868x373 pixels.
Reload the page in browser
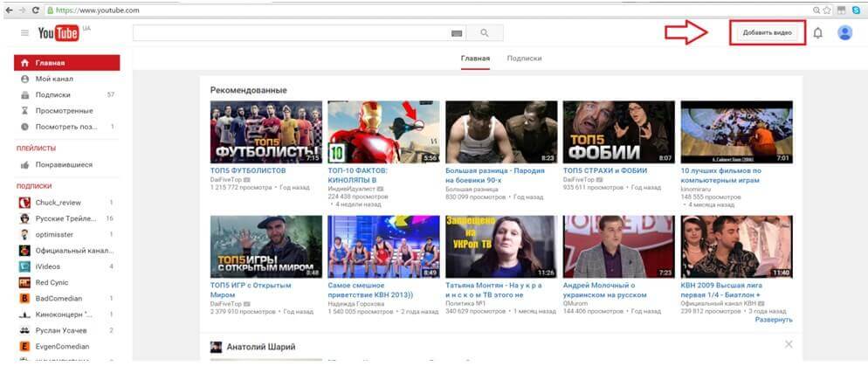(x=35, y=9)
